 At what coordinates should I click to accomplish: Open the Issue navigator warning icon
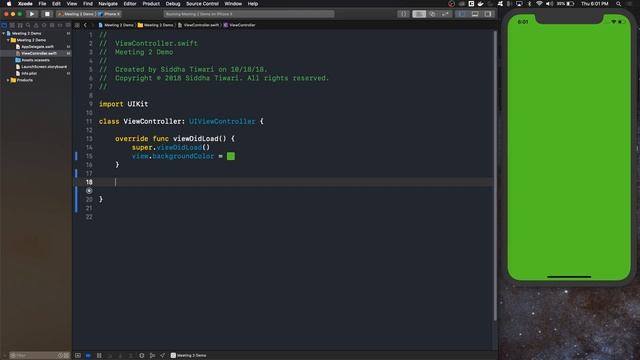36,25
